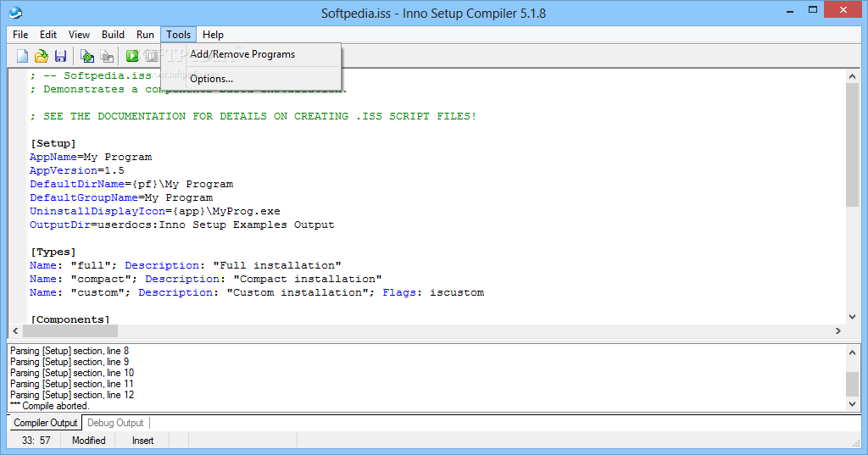Click the editor vertical scrollbar thumb
This screenshot has height=455, width=868.
click(x=852, y=145)
